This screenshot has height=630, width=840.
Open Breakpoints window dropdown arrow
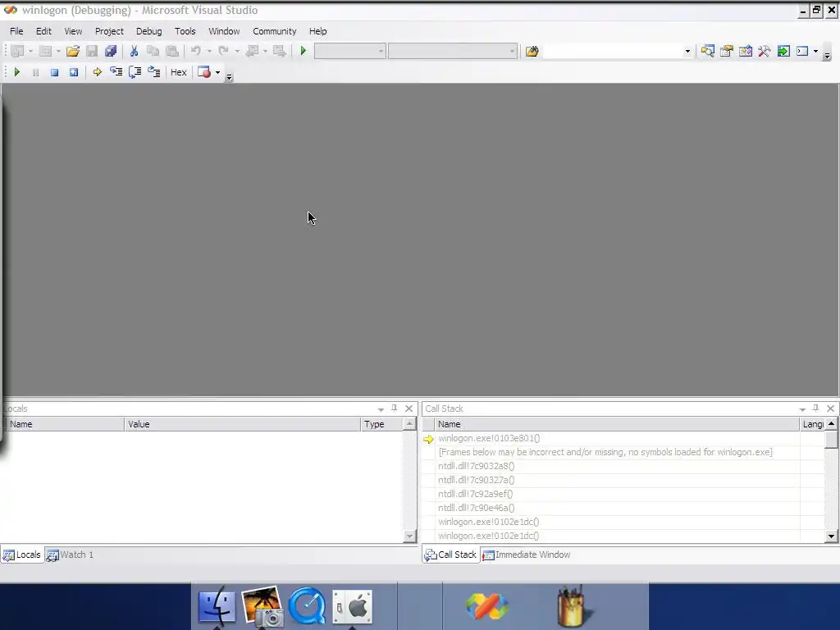pyautogui.click(x=217, y=72)
